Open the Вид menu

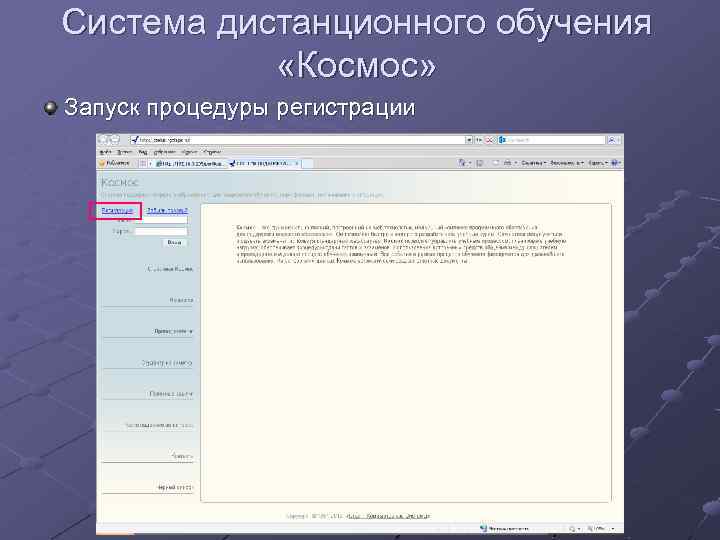click(x=143, y=152)
